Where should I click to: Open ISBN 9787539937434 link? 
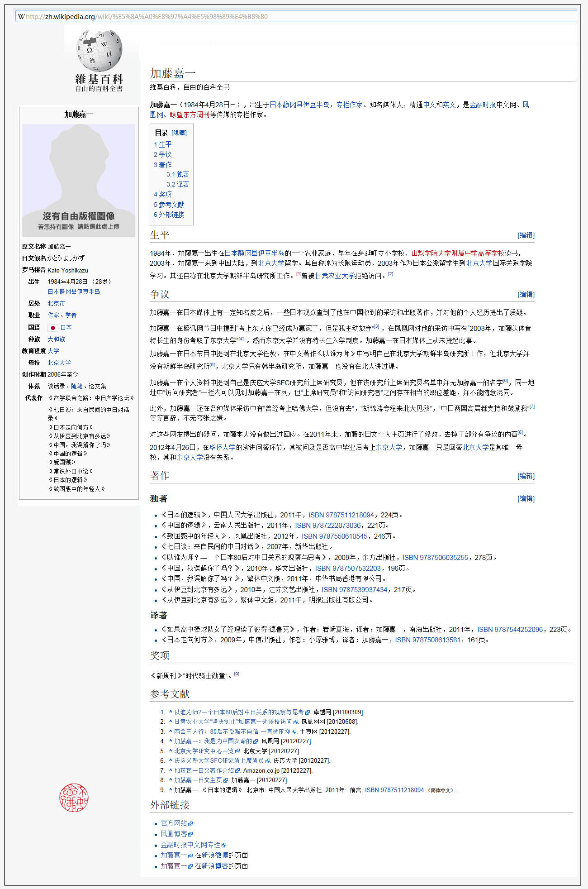355,589
